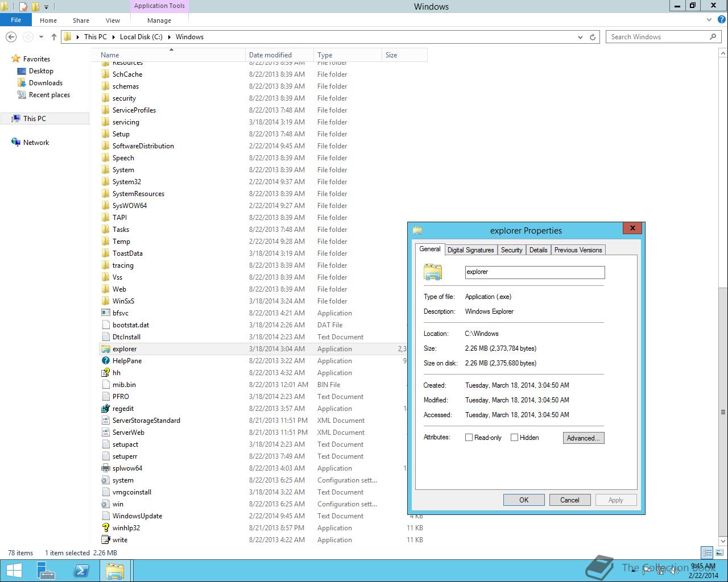Image resolution: width=728 pixels, height=582 pixels.
Task: Select the bfsvc application icon
Action: [105, 313]
